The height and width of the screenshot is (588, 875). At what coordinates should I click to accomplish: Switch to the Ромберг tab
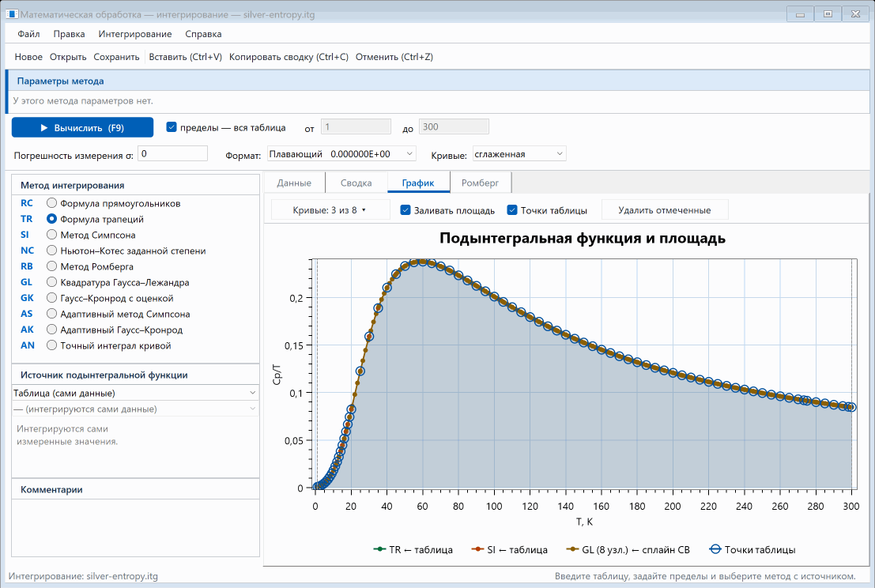tap(480, 183)
